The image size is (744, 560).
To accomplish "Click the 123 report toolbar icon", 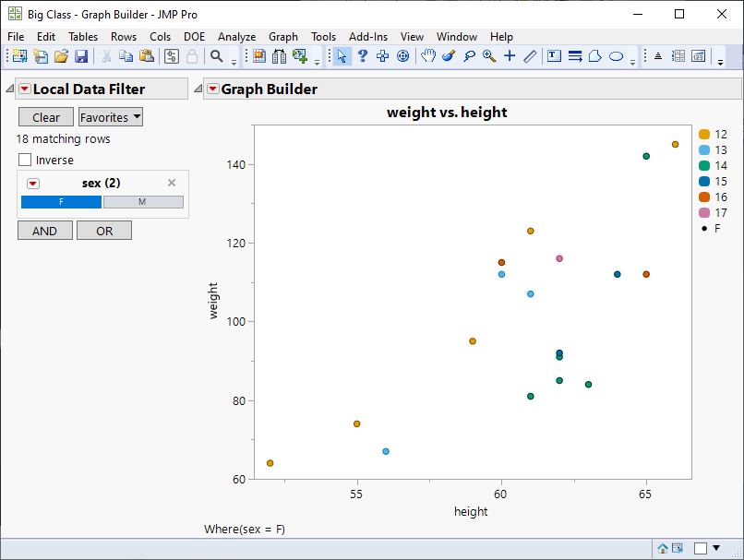I will [699, 56].
